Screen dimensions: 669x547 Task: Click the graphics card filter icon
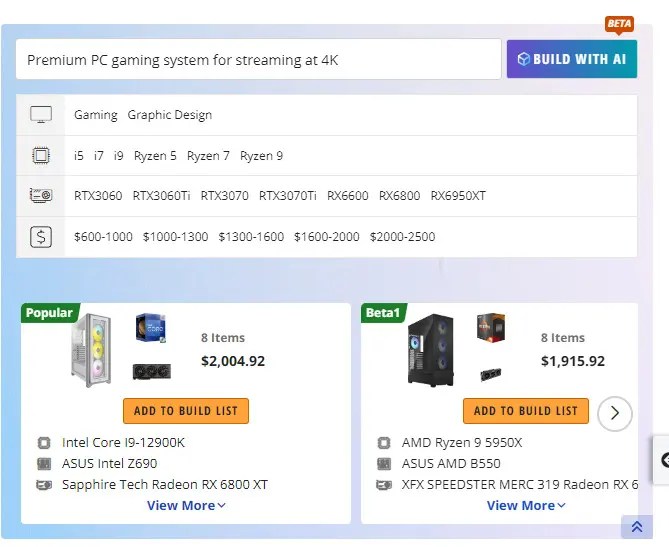click(x=41, y=195)
